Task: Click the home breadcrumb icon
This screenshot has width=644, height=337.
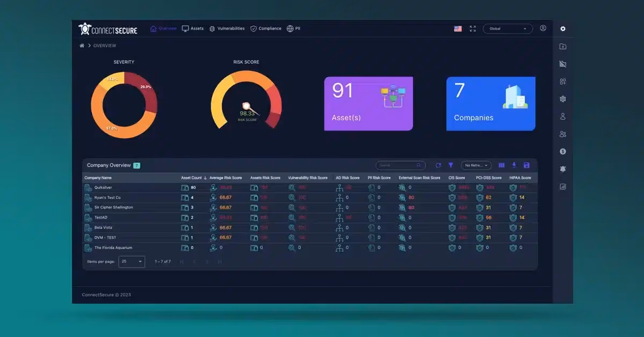Action: (x=82, y=46)
